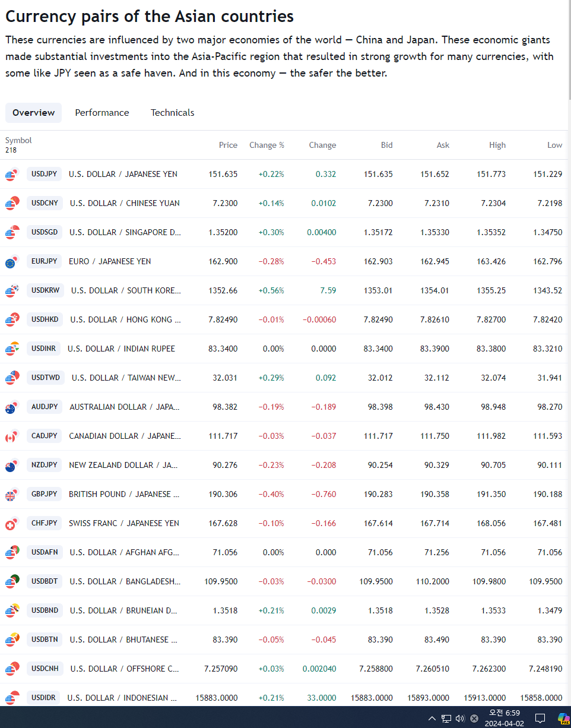Click the EURJPY flag pair icon
This screenshot has height=728, width=571.
point(12,262)
